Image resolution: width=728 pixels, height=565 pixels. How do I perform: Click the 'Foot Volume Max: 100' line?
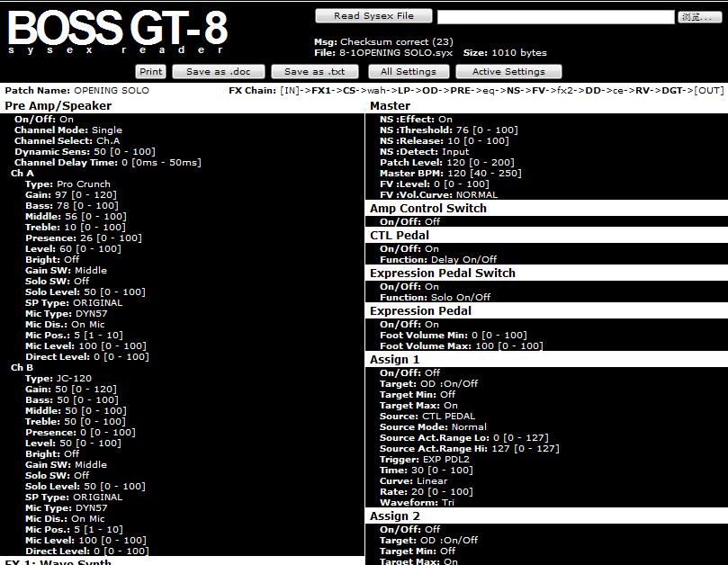(462, 345)
